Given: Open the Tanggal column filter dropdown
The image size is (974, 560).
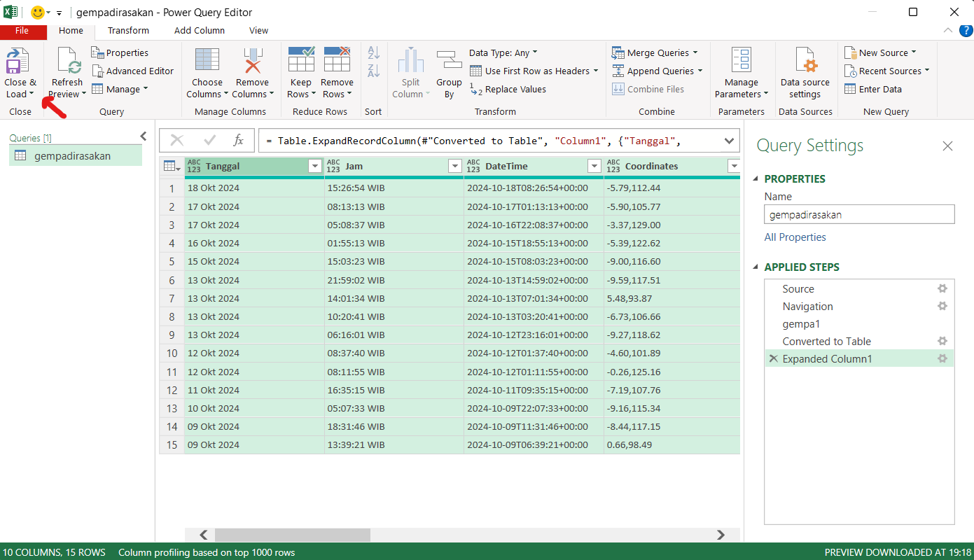Looking at the screenshot, I should click(314, 166).
